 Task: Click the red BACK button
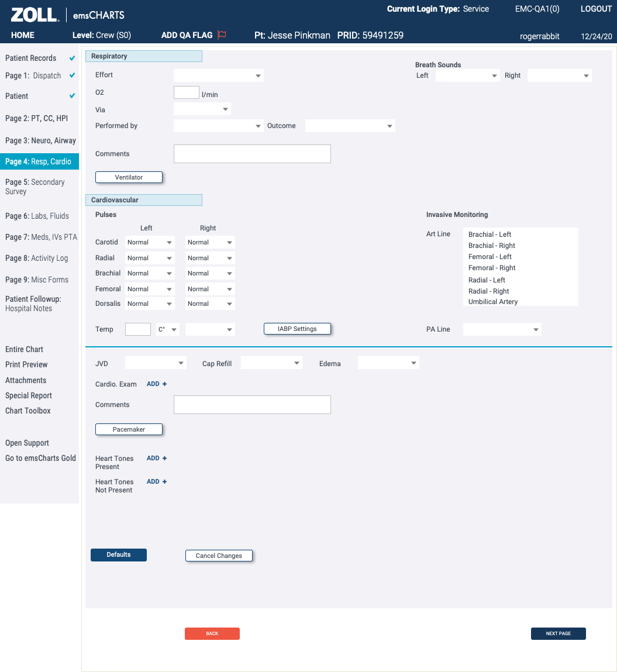pyautogui.click(x=212, y=633)
